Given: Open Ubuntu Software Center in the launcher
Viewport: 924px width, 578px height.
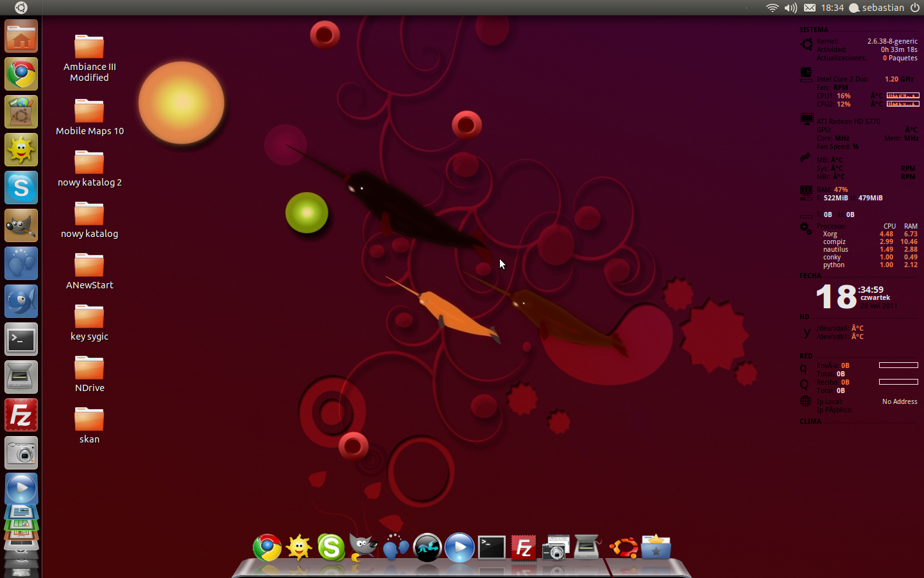Looking at the screenshot, I should click(x=21, y=112).
